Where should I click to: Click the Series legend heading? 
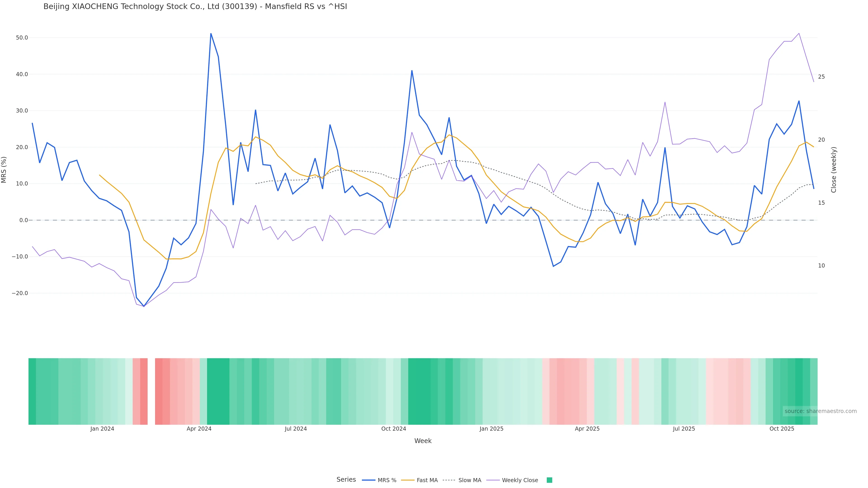pos(346,480)
